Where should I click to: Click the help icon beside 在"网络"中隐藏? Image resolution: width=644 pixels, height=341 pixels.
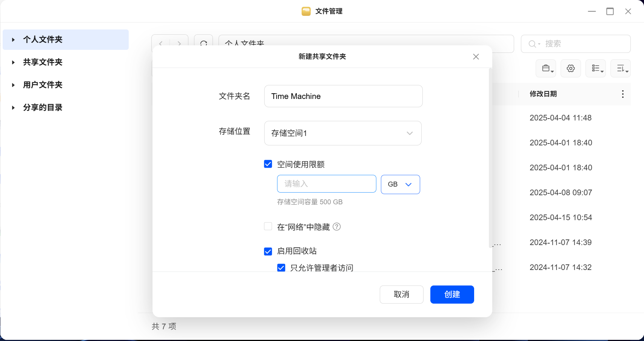click(x=337, y=227)
